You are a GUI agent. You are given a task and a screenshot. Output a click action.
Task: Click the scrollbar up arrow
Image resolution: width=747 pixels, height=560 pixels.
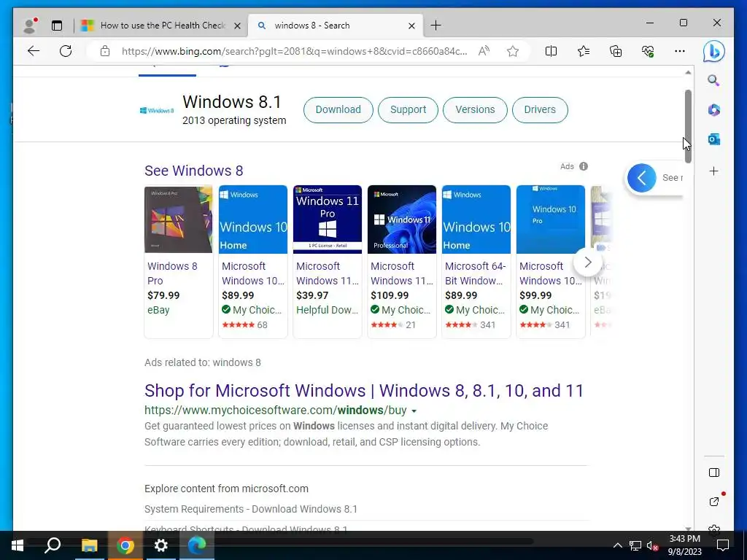[x=688, y=72]
